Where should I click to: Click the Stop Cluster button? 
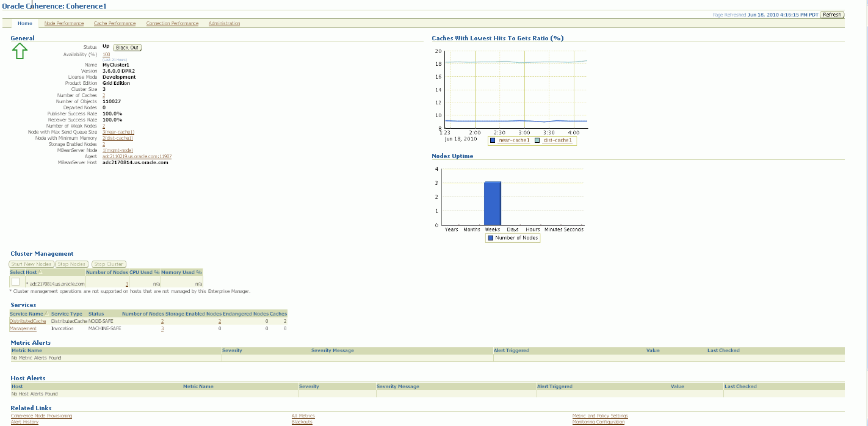tap(109, 264)
